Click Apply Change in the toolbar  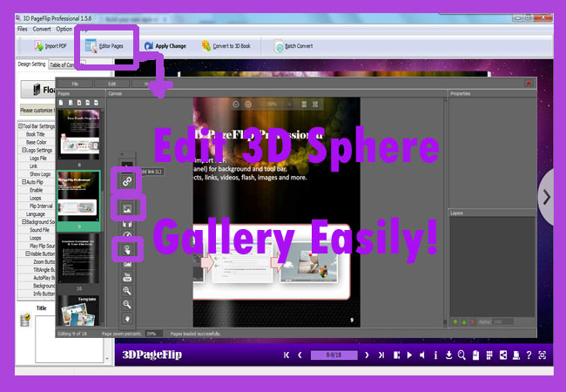coord(165,46)
